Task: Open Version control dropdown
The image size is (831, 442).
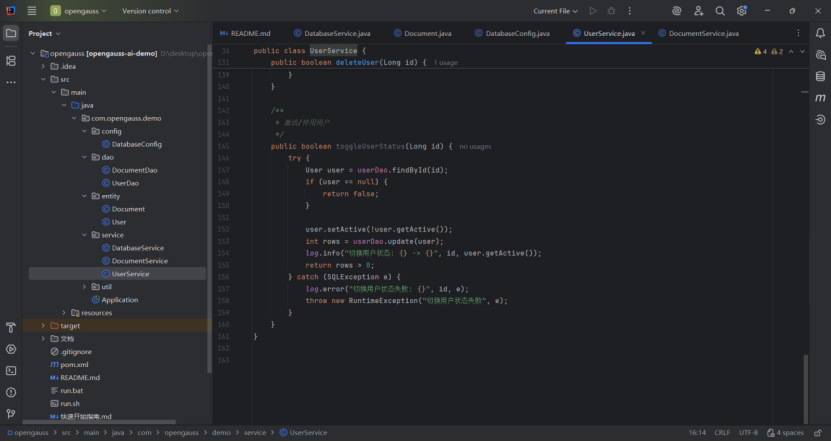Action: point(151,11)
